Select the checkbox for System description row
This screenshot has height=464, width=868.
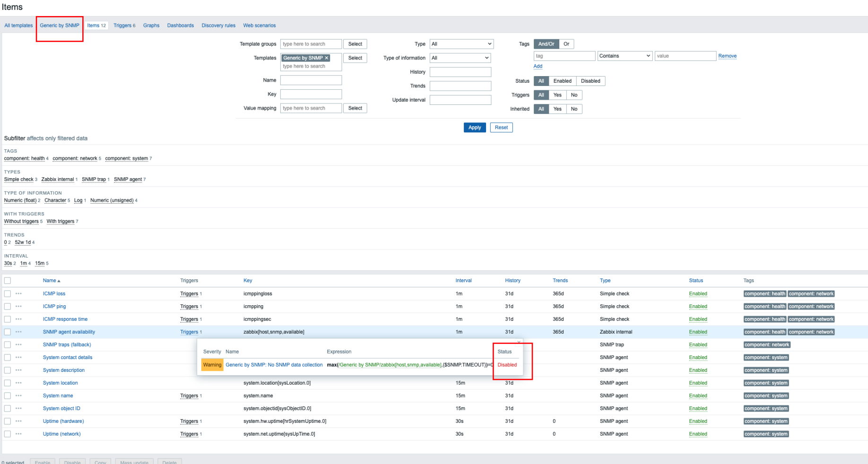pyautogui.click(x=8, y=370)
